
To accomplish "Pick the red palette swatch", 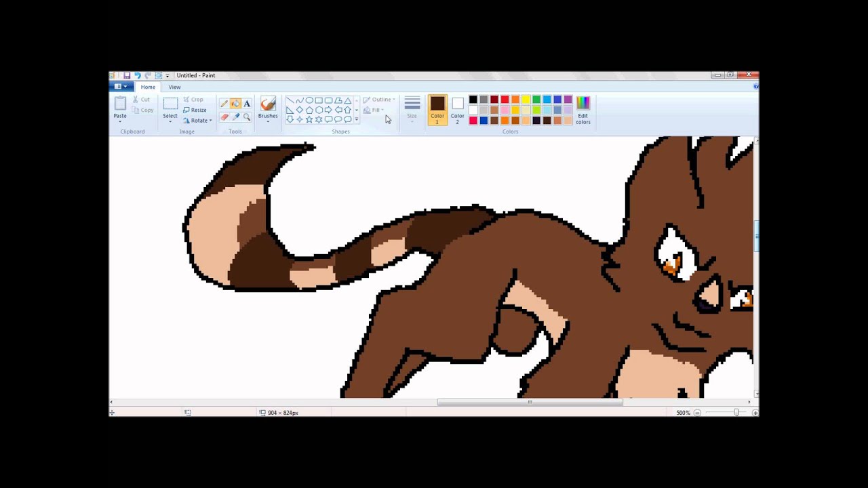I will point(505,100).
